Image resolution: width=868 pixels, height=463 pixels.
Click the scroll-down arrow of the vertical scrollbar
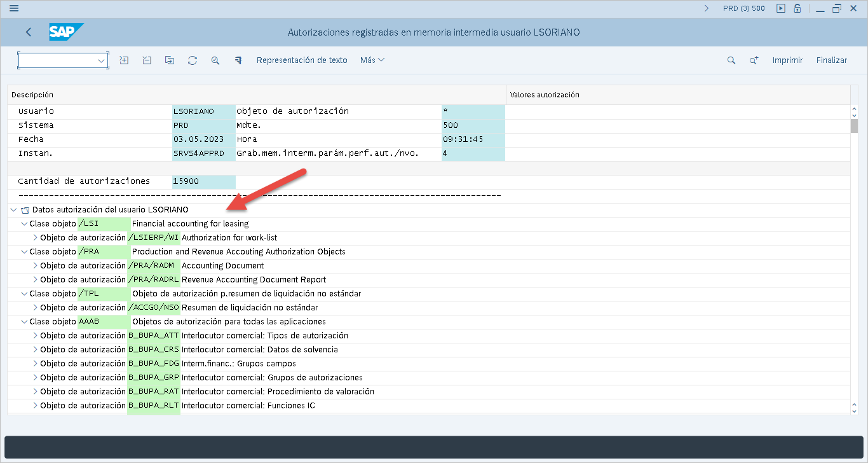pos(854,406)
